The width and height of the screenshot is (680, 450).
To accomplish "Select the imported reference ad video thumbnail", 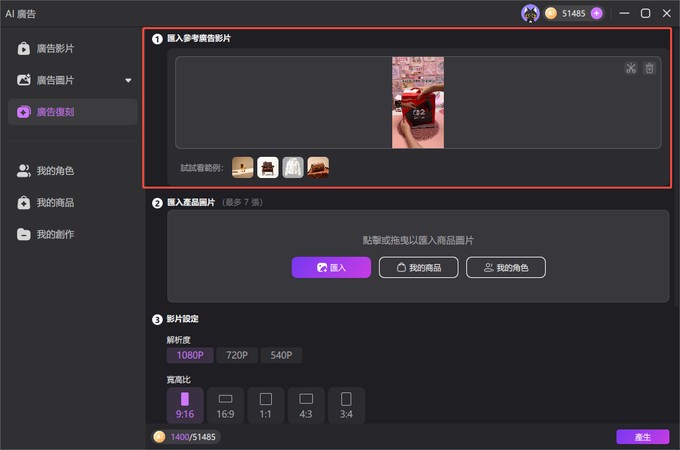I will pyautogui.click(x=418, y=102).
